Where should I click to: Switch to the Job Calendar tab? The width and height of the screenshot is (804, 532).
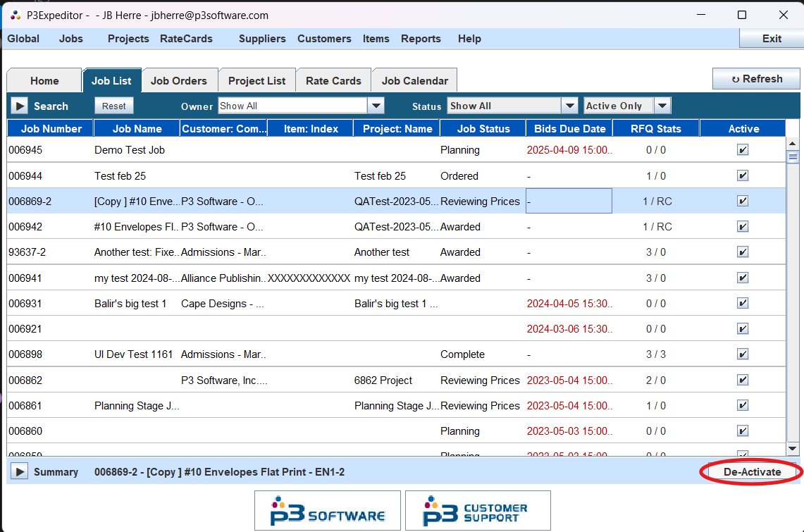[x=414, y=80]
